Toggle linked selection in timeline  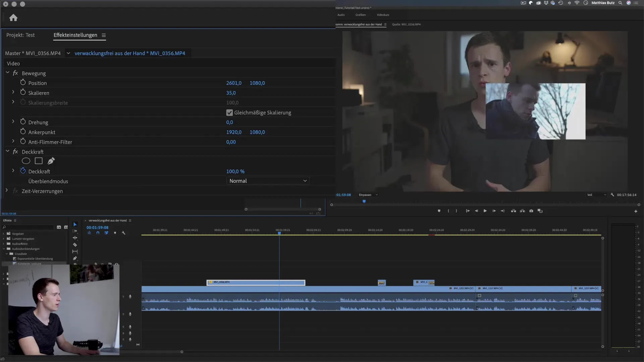[106, 233]
